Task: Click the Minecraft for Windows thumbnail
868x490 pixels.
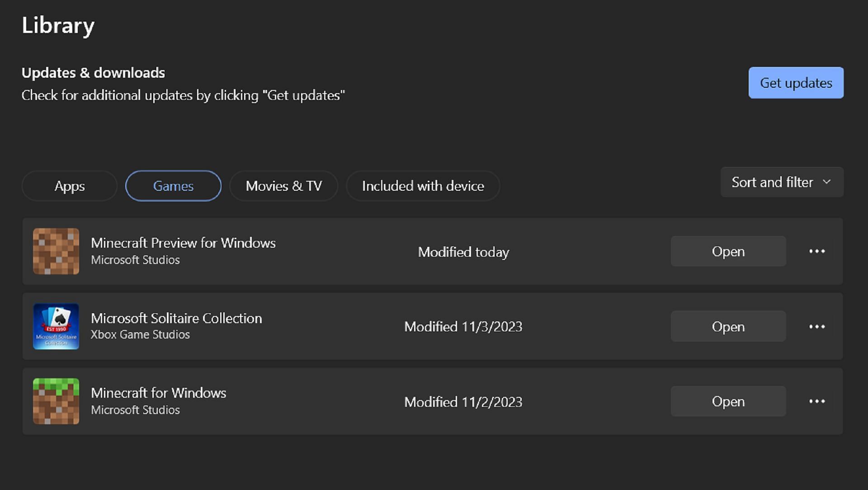Action: coord(56,400)
